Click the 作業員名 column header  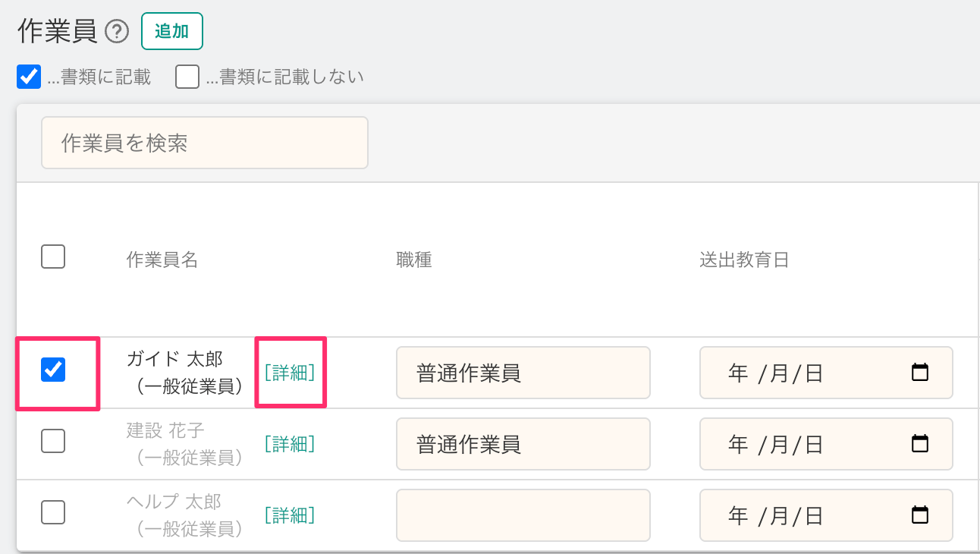pos(162,260)
